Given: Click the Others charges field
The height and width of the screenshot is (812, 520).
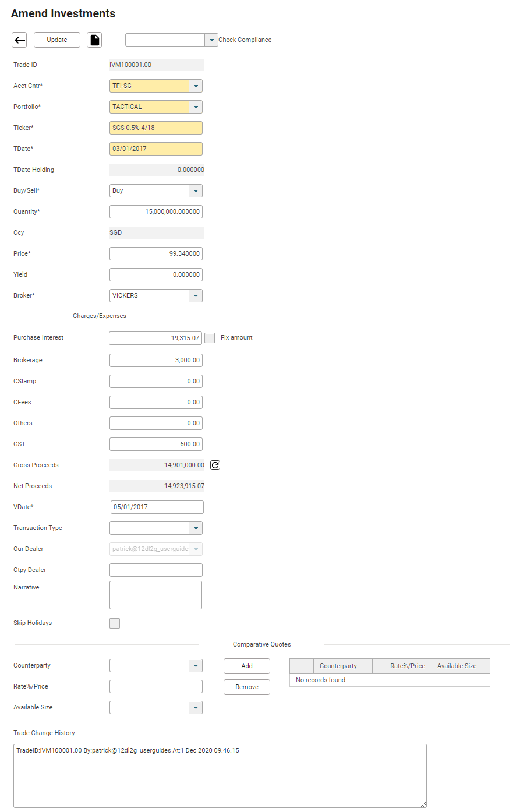Looking at the screenshot, I should (x=156, y=423).
